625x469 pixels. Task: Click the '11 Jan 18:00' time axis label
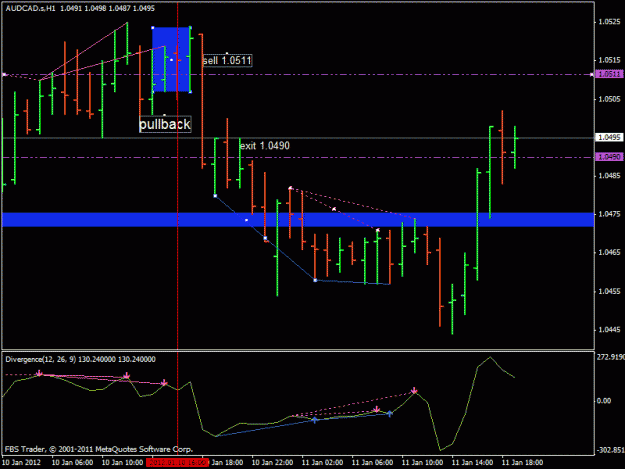(x=522, y=463)
